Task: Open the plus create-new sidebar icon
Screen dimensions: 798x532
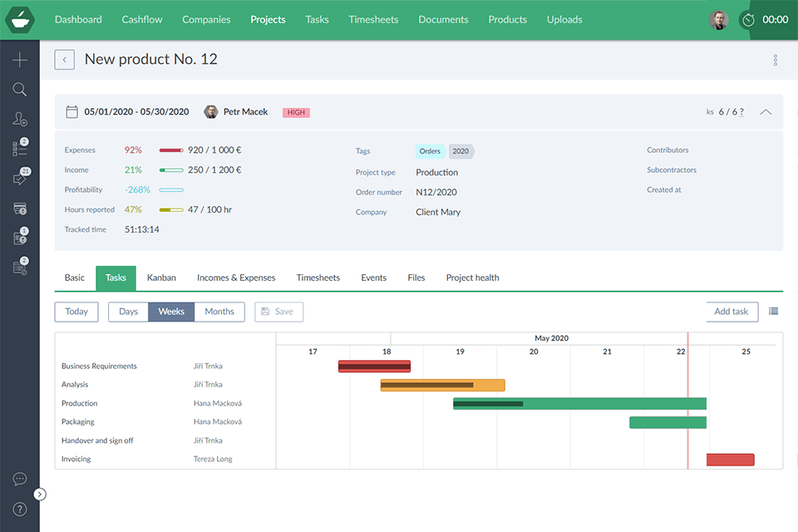Action: (x=20, y=60)
